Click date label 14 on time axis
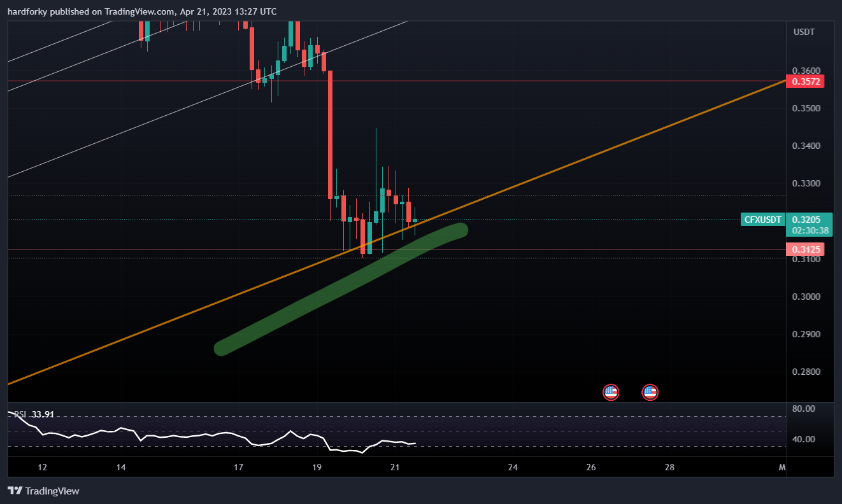The height and width of the screenshot is (504, 842). click(x=121, y=467)
